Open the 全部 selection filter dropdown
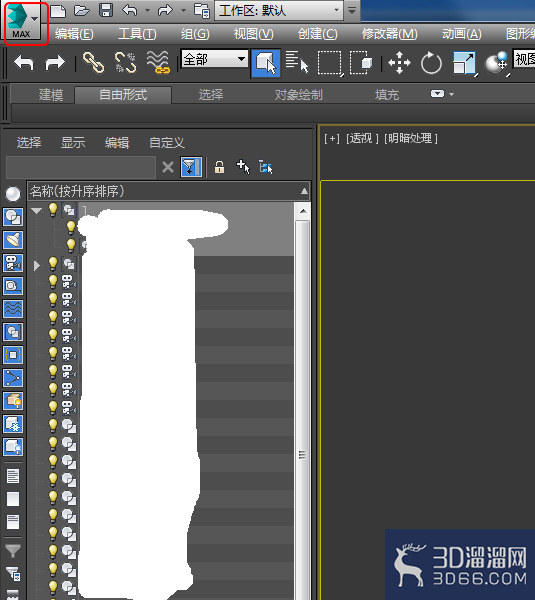The height and width of the screenshot is (600, 535). click(x=214, y=59)
